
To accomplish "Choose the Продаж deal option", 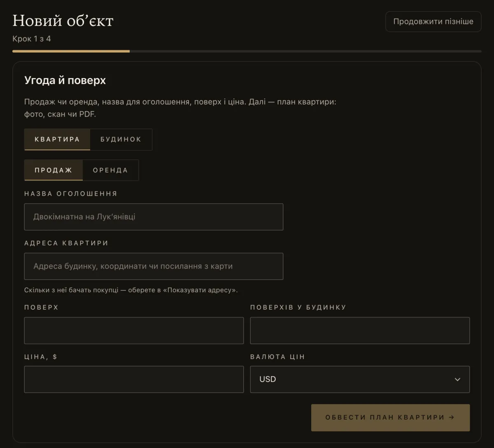I will click(x=54, y=170).
